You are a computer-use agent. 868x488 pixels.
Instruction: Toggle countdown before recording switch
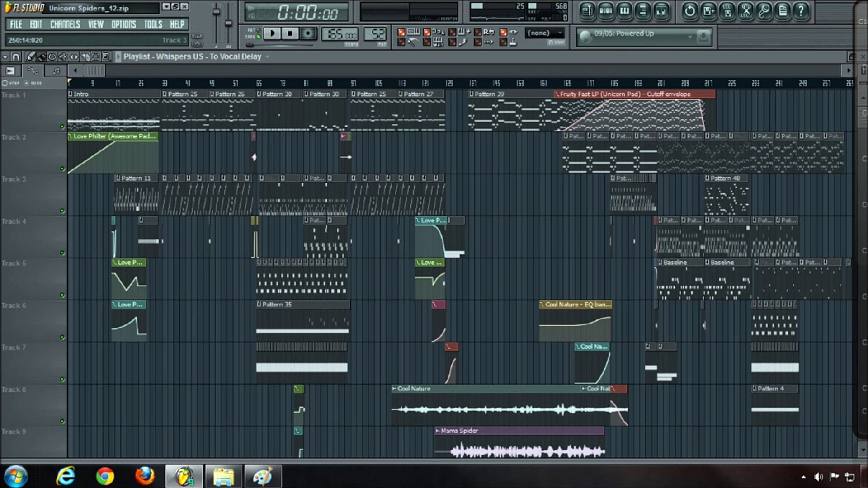tap(427, 33)
